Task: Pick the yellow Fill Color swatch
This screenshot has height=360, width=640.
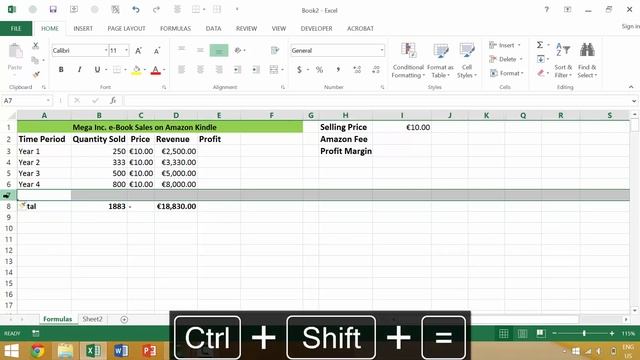Action: (136, 70)
